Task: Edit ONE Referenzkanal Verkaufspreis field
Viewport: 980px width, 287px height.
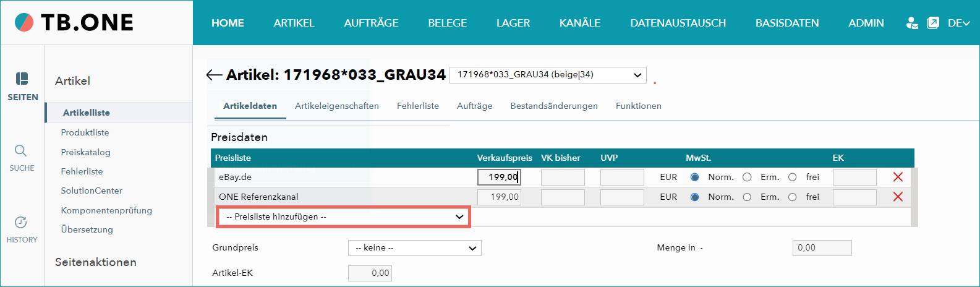Action: [499, 197]
